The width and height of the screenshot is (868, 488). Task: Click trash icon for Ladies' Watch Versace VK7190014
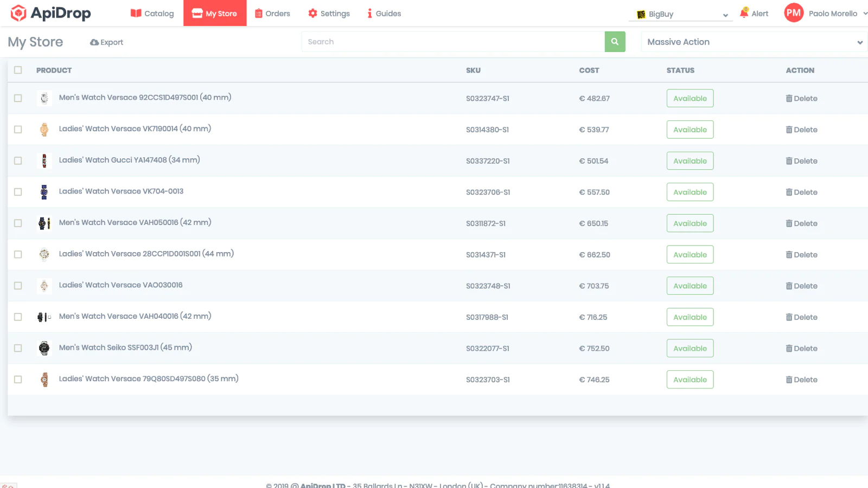789,130
